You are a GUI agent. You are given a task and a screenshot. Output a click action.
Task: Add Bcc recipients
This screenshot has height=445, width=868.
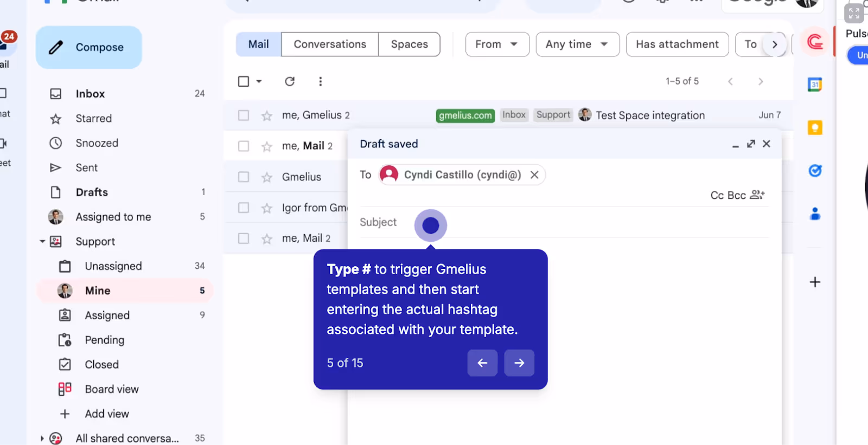tap(737, 195)
